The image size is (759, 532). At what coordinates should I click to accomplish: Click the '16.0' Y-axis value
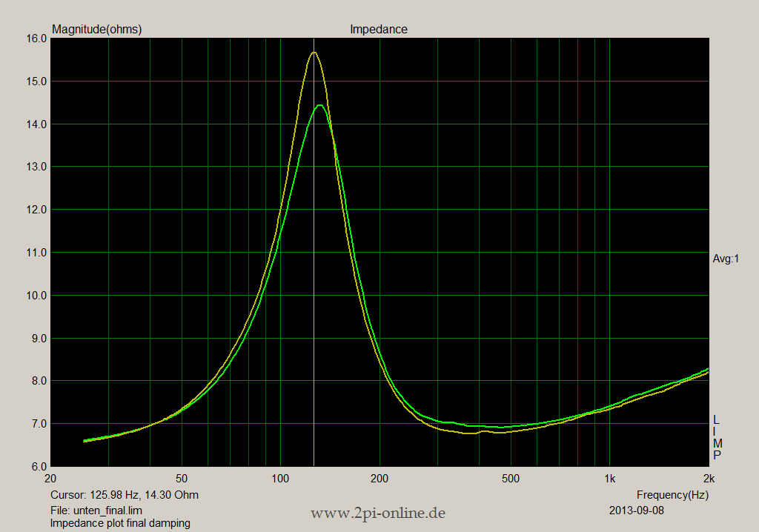tap(37, 39)
